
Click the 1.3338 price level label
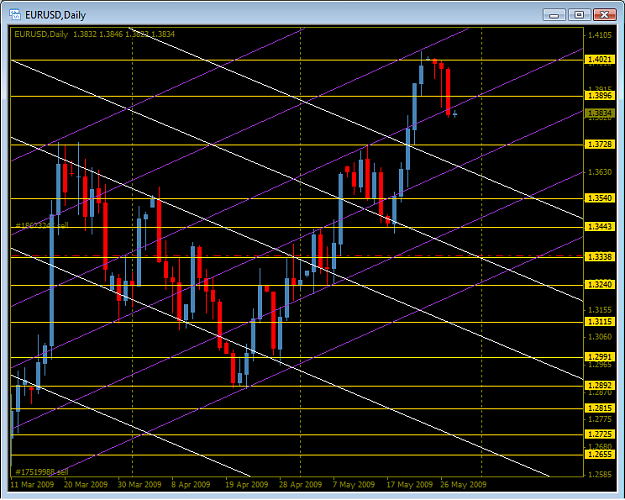pos(599,257)
